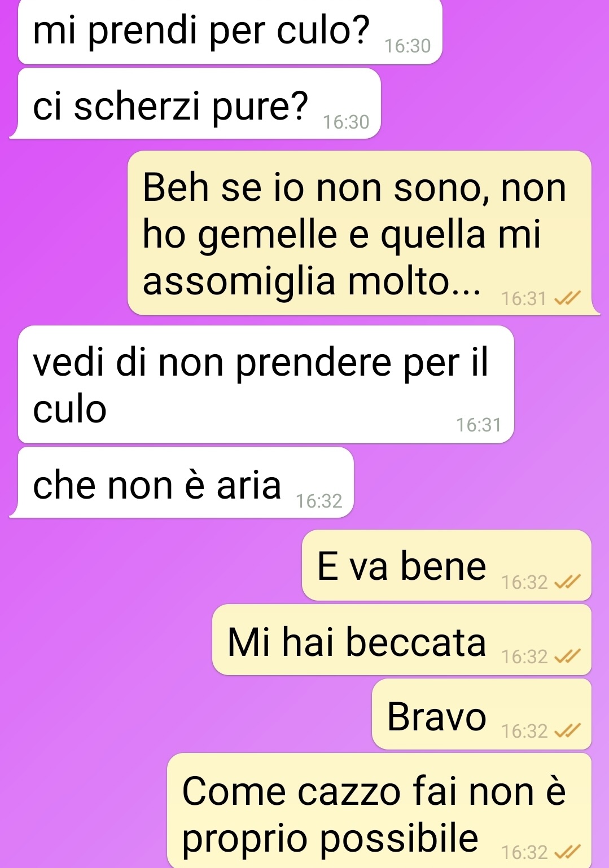Click 16:30 timestamp on 'mi prendi per culo?'
The height and width of the screenshot is (868, 609).
click(408, 46)
